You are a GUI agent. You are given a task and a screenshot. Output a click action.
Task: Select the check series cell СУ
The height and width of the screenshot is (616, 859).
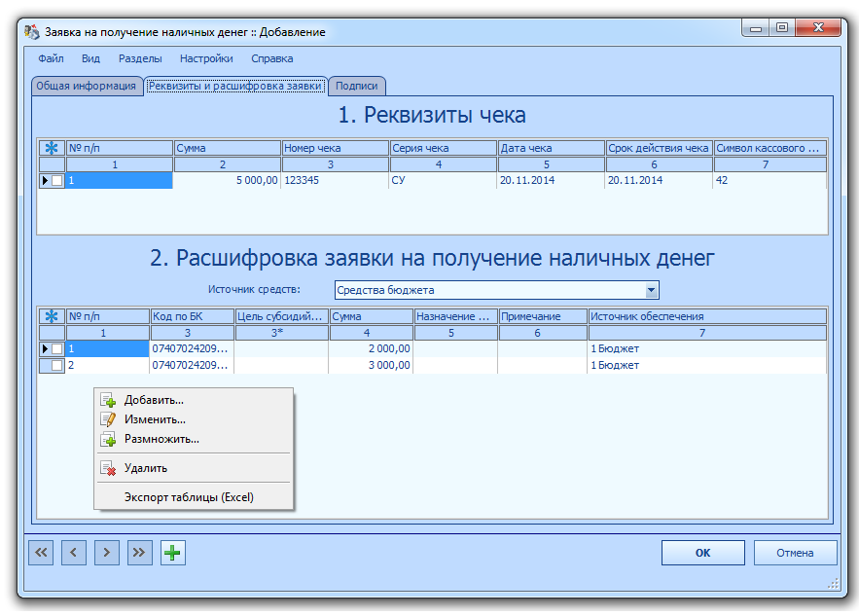pos(444,180)
